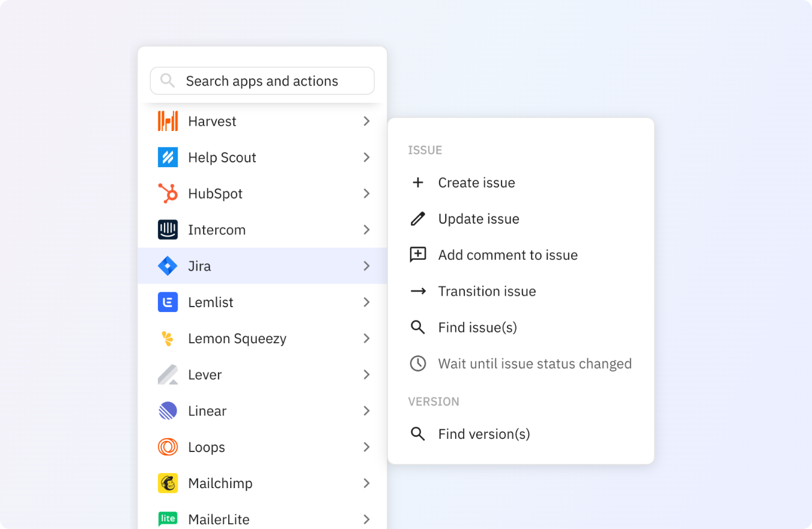Screen dimensions: 812x529
Task: Click the magnifier icon beside Find version(s)
Action: (x=418, y=434)
